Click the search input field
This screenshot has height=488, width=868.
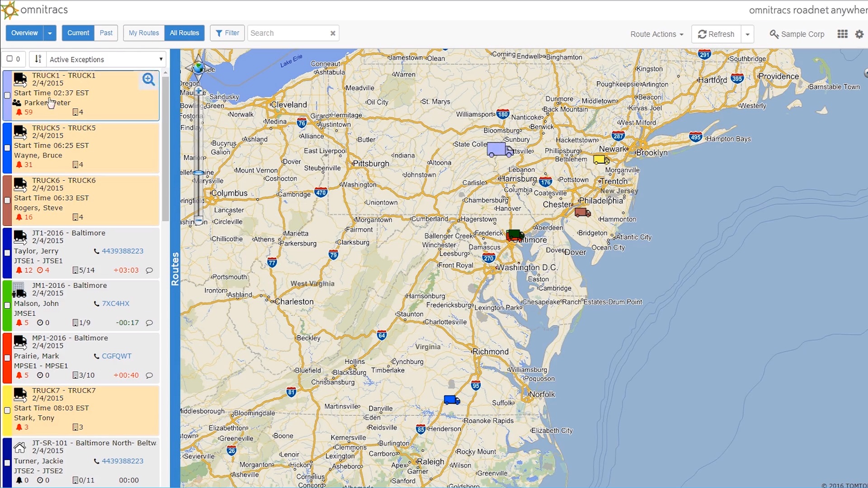pos(292,33)
